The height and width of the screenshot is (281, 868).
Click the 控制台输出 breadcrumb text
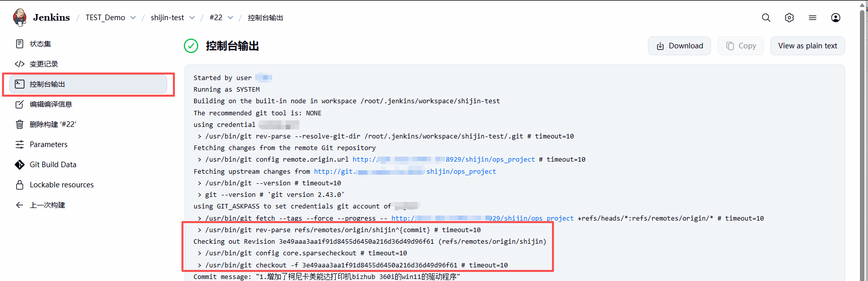pos(266,18)
